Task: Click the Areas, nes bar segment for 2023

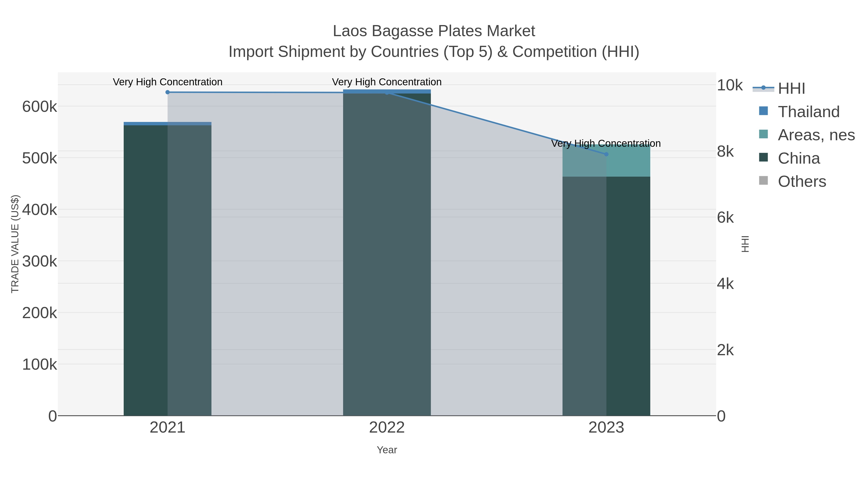Action: click(x=606, y=161)
